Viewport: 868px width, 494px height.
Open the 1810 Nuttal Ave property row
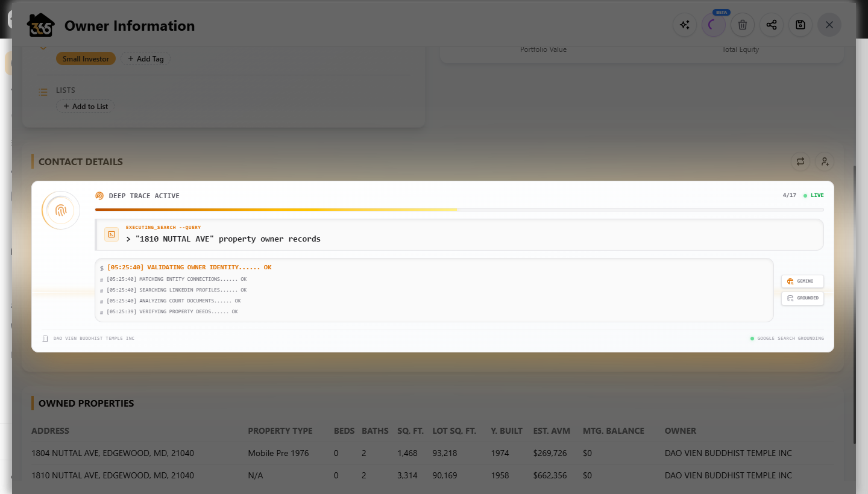[433, 475]
